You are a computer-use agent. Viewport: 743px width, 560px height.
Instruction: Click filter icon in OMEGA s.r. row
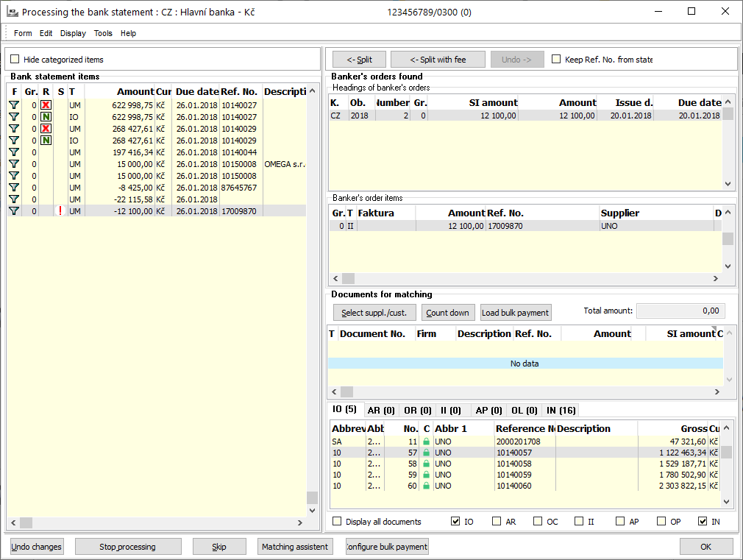(x=14, y=164)
